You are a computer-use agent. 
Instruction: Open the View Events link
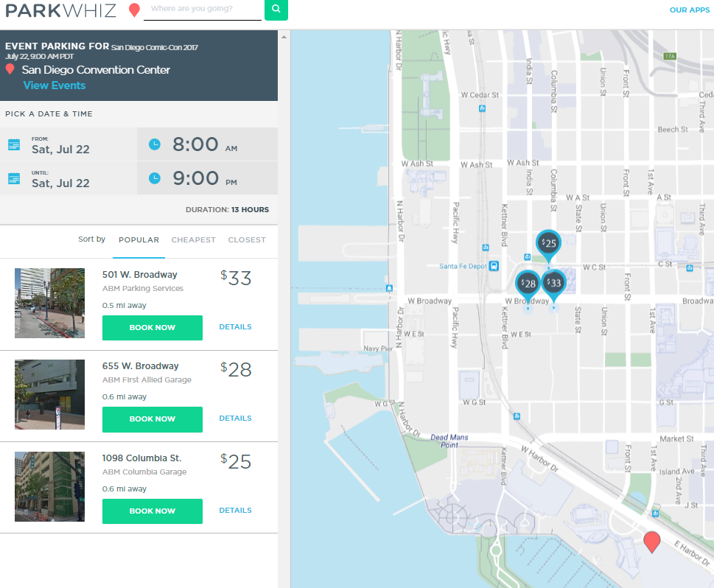click(55, 85)
